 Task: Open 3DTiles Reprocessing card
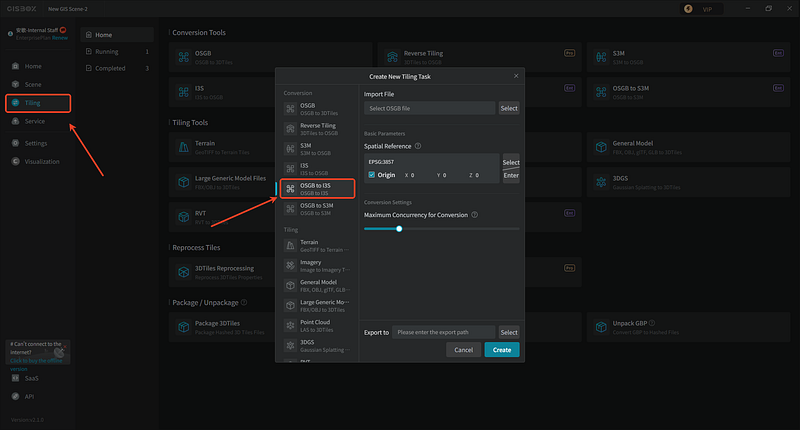(x=222, y=272)
